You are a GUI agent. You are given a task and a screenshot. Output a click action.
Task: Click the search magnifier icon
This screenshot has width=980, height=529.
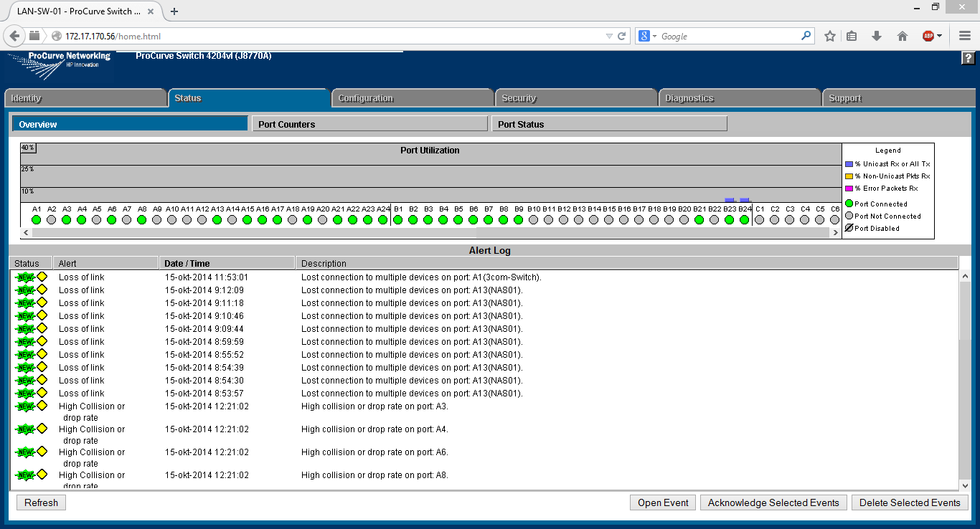806,36
